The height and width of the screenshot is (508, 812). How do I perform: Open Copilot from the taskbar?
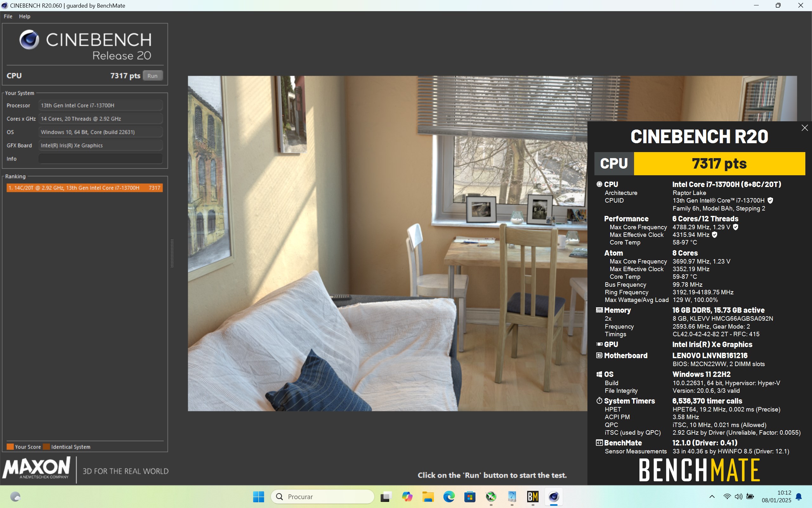(x=407, y=497)
